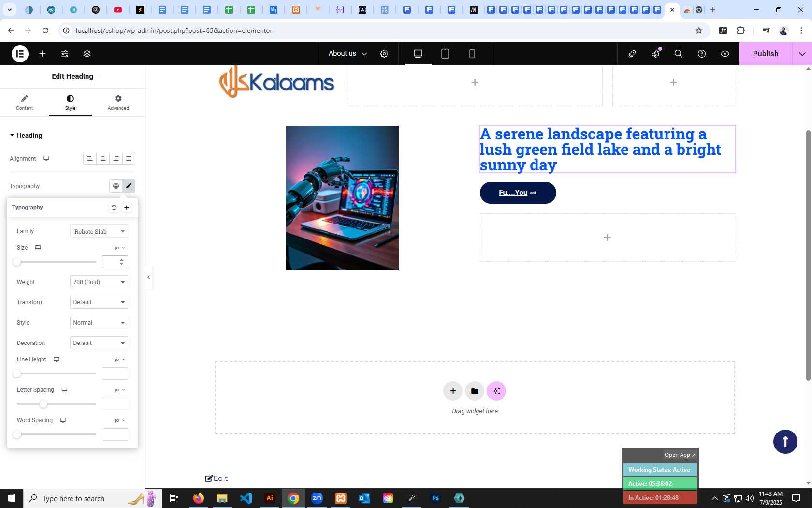Click the rocket launch icon in top bar
The width and height of the screenshot is (812, 508).
632,54
